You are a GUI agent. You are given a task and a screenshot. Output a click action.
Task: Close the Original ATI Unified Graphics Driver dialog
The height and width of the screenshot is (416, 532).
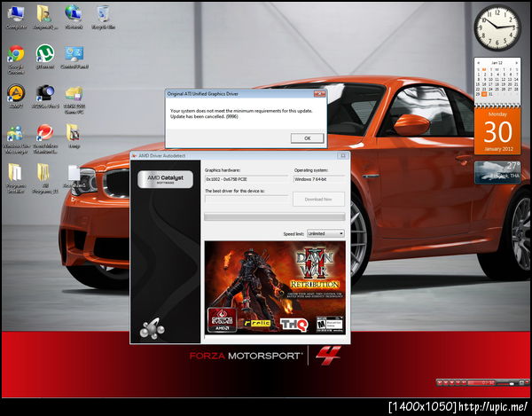319,94
